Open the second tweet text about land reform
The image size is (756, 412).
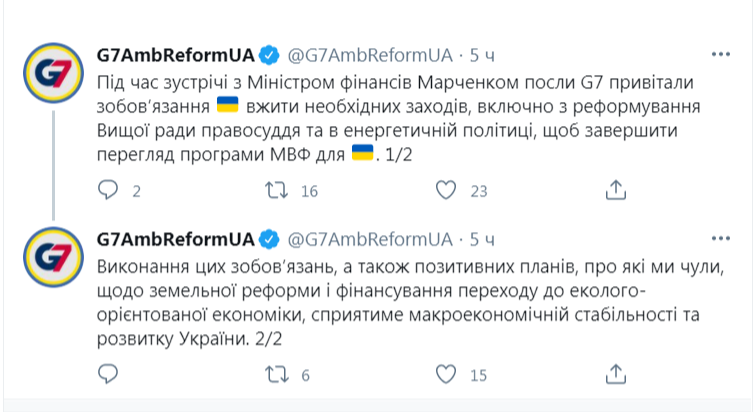pos(400,303)
